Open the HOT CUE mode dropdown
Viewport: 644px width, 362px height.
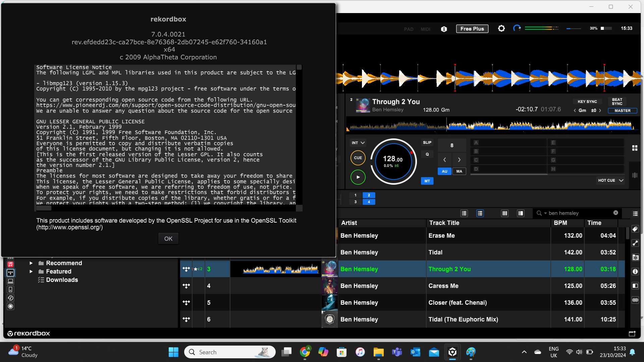(x=610, y=180)
